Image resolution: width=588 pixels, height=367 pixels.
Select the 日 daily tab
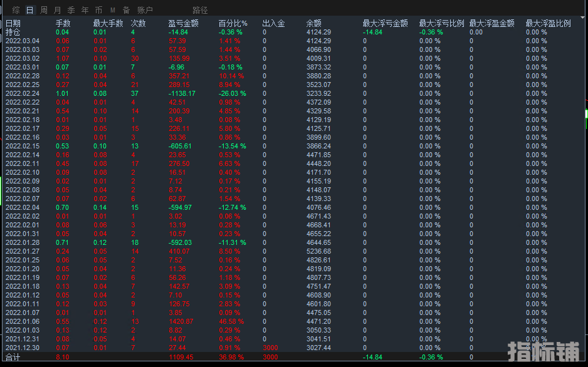[x=29, y=10]
